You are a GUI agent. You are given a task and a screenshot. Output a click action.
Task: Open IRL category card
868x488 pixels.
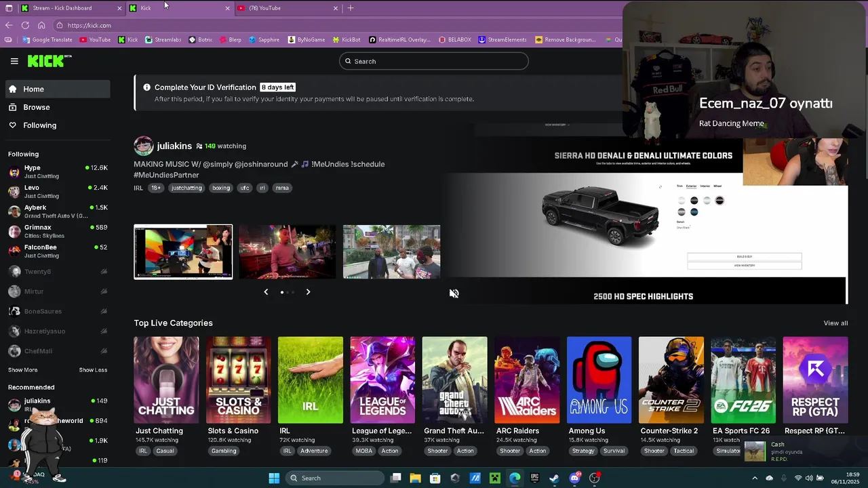point(311,380)
